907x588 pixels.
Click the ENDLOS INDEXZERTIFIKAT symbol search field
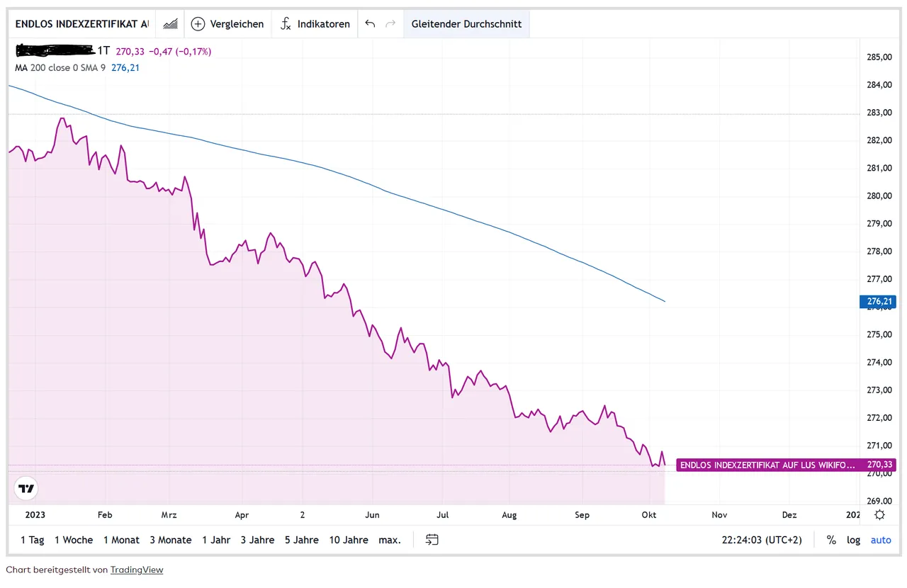[82, 24]
